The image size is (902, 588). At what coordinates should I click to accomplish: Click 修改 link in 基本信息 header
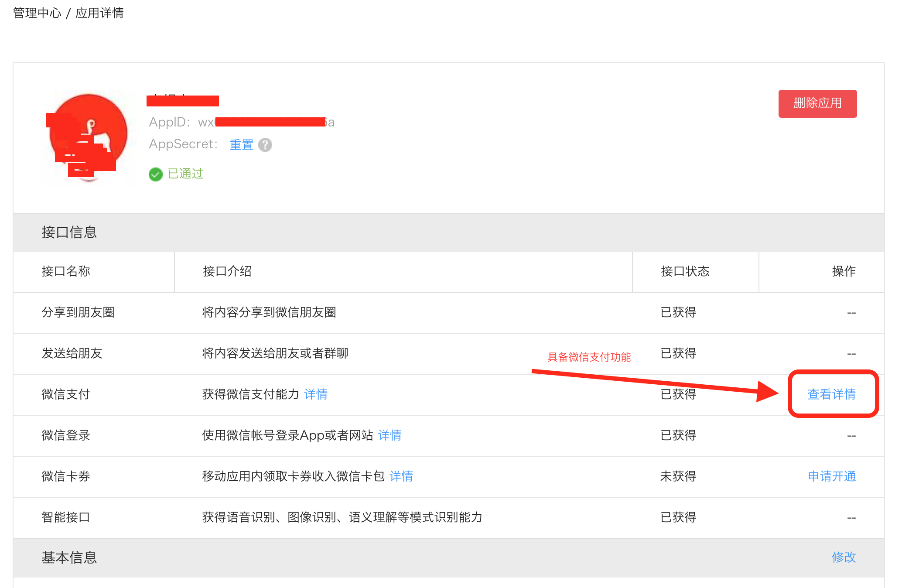tap(844, 557)
